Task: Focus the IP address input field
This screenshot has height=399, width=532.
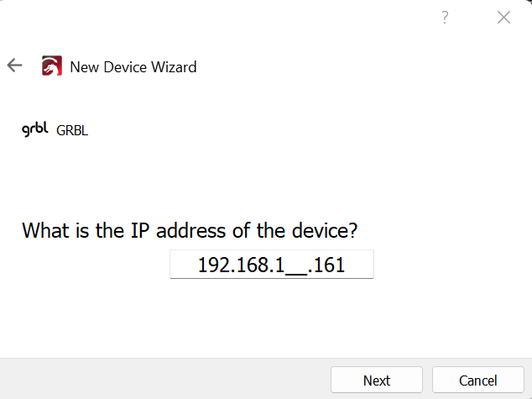Action: point(271,265)
